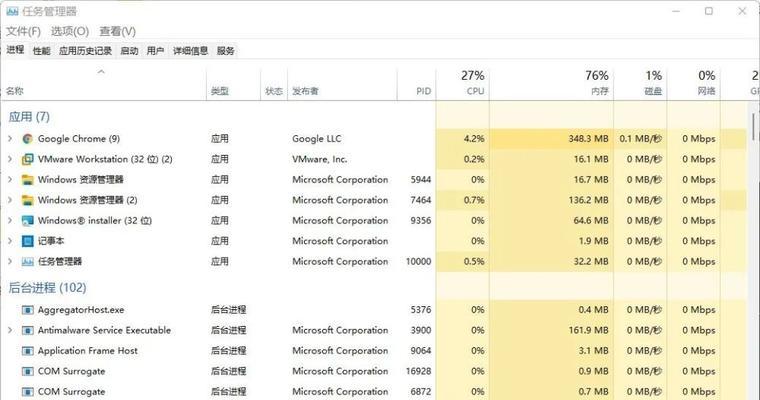Open the 选项(O) menu
The height and width of the screenshot is (400, 760).
70,32
